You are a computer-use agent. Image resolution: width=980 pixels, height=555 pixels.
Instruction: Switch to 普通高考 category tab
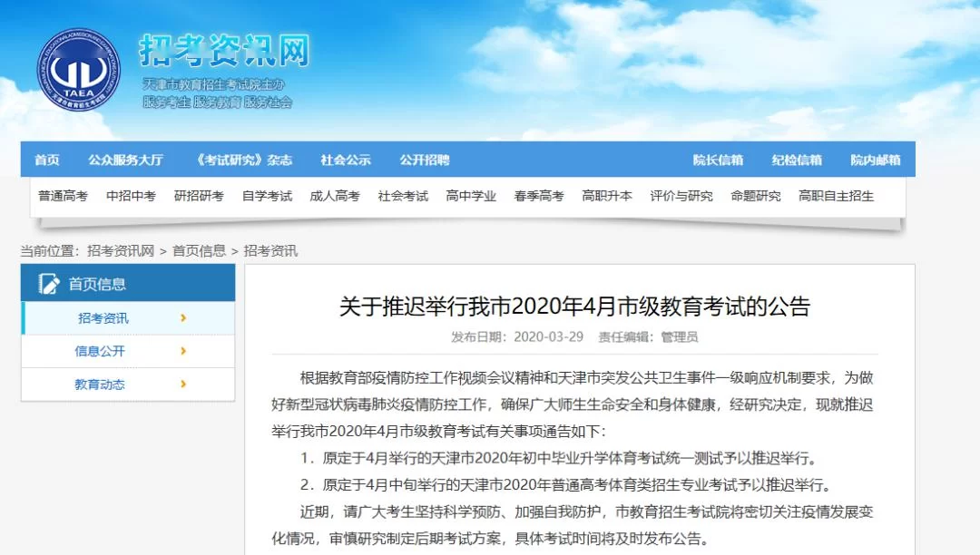click(63, 196)
